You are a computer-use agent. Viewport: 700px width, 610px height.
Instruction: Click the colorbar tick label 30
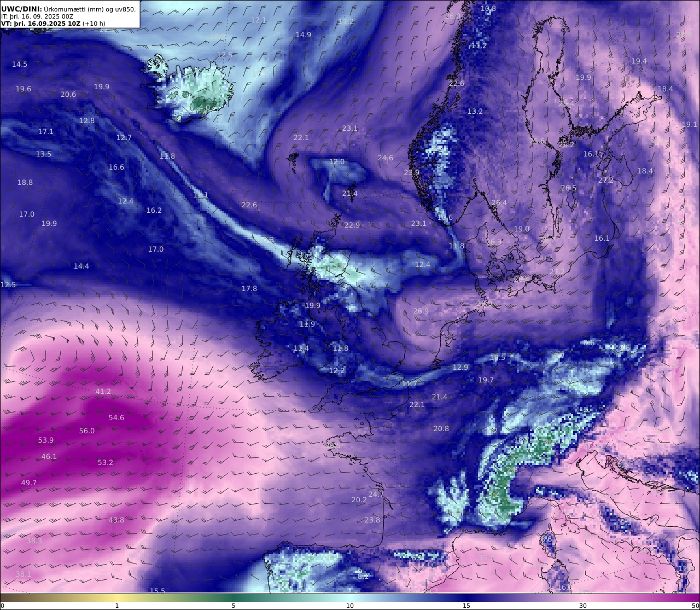point(583,605)
